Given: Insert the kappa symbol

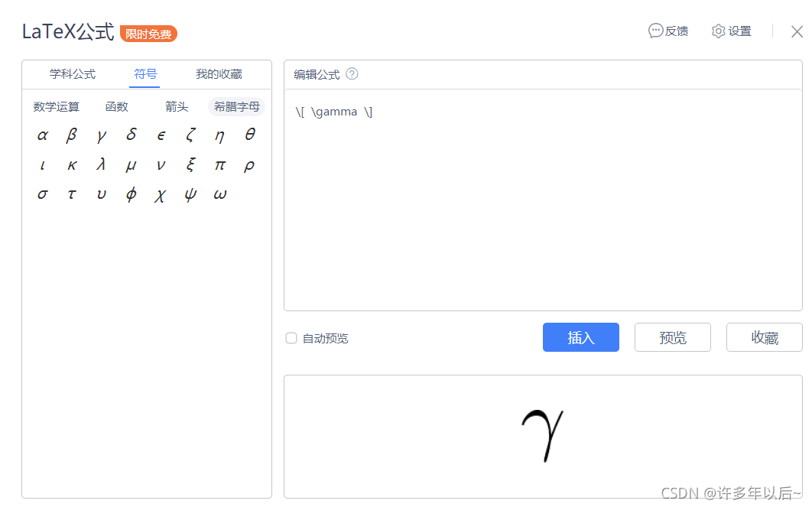Looking at the screenshot, I should click(72, 165).
